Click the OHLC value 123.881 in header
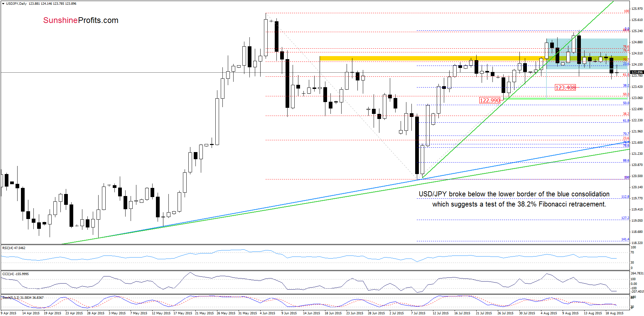The image size is (644, 316). (x=34, y=4)
